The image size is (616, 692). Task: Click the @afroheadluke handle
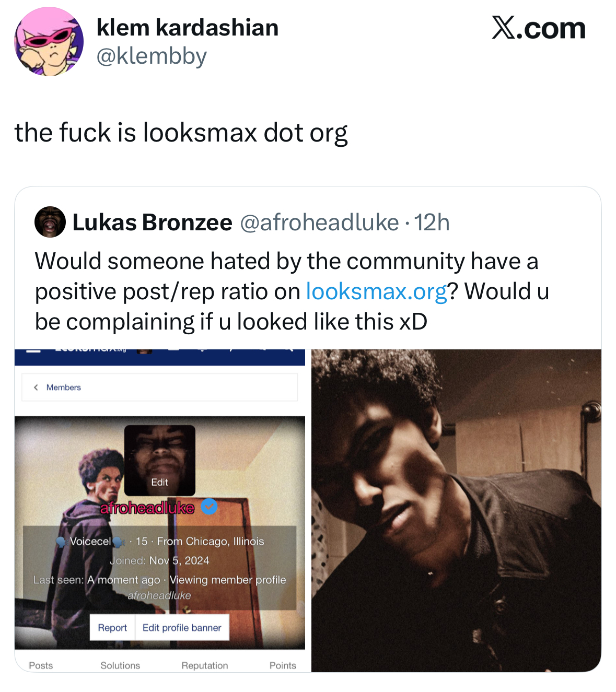(319, 222)
